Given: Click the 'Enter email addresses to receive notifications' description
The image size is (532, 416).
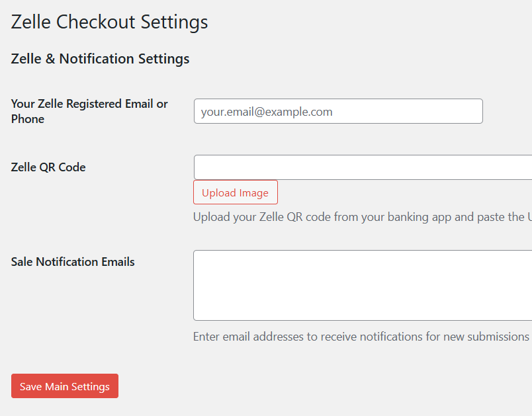Looking at the screenshot, I should pyautogui.click(x=363, y=337).
